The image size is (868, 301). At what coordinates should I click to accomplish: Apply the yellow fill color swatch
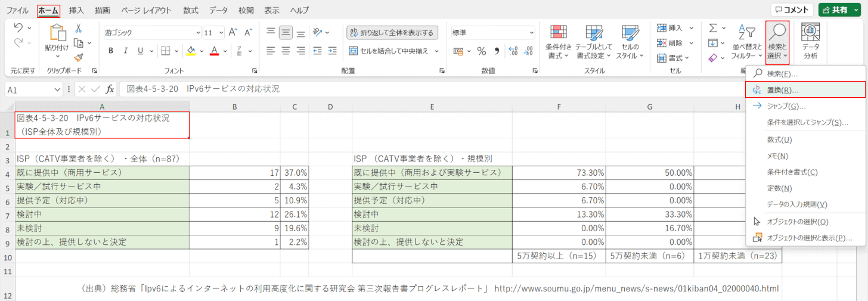point(191,51)
